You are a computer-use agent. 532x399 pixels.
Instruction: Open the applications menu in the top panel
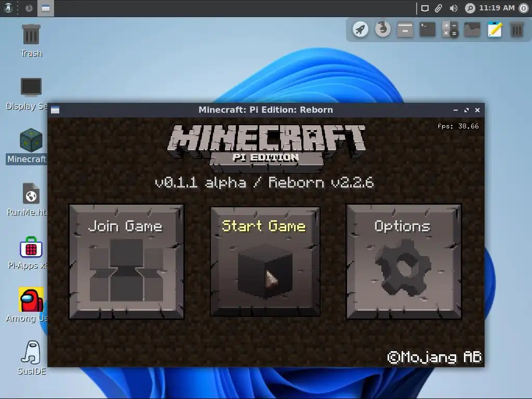8,8
